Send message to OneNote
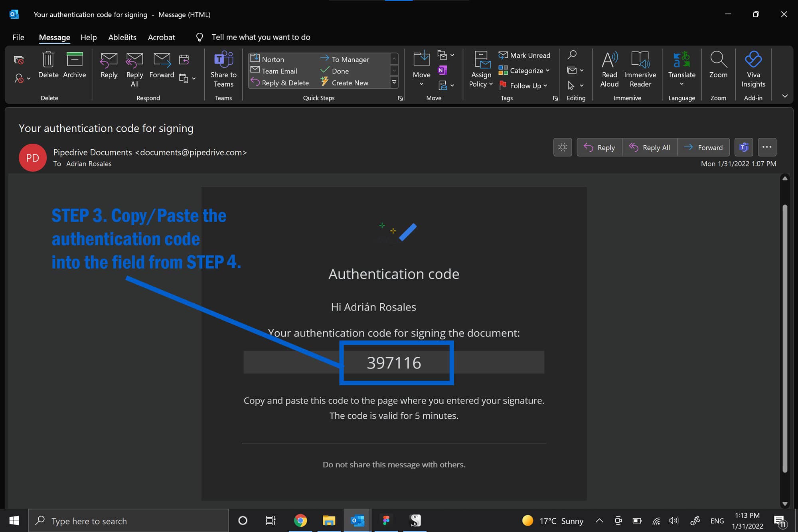This screenshot has width=798, height=532. (442, 70)
